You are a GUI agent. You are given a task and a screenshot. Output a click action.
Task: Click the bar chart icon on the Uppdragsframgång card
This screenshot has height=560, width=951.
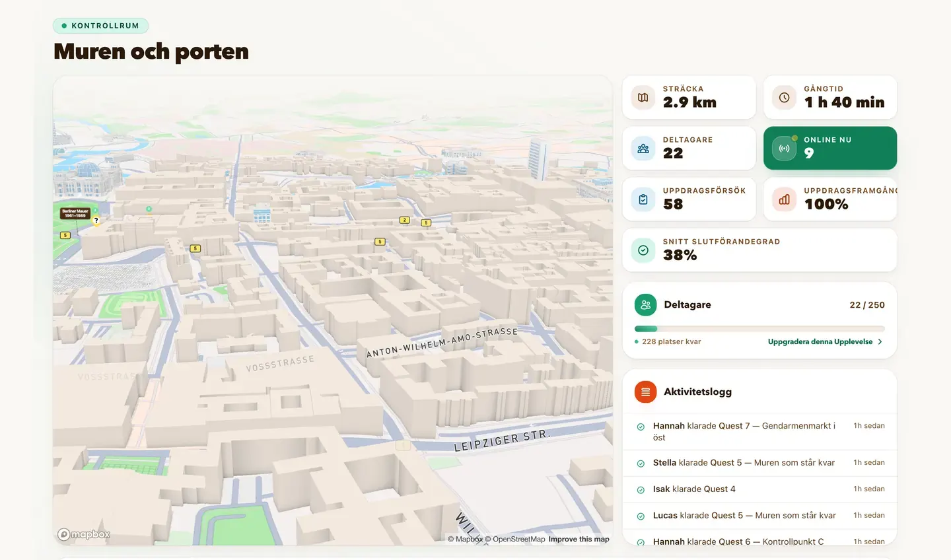[x=784, y=199]
